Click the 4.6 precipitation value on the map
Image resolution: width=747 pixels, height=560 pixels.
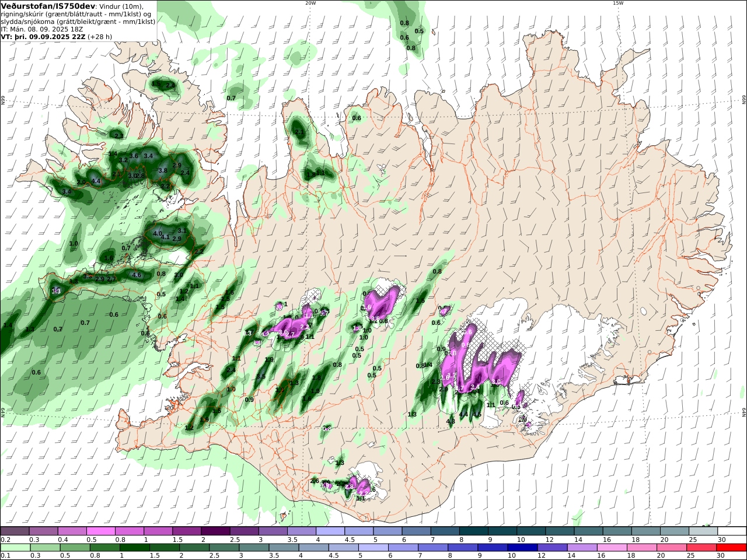pos(137,275)
